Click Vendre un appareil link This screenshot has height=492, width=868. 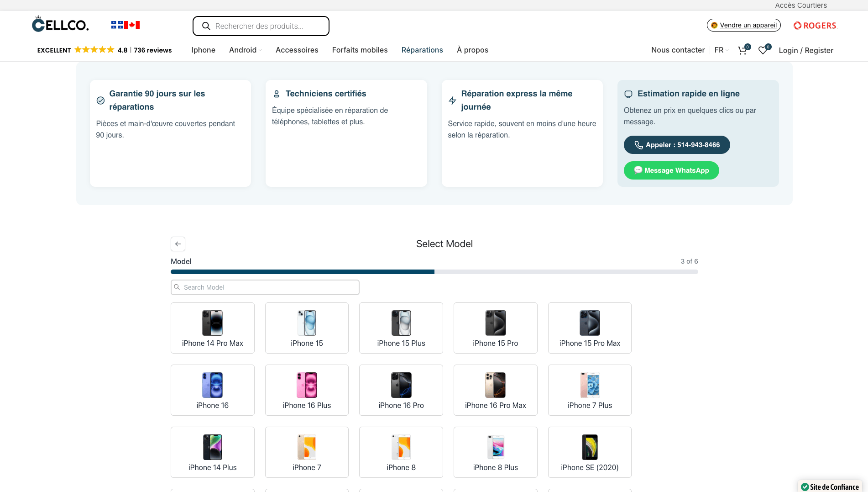tap(744, 25)
